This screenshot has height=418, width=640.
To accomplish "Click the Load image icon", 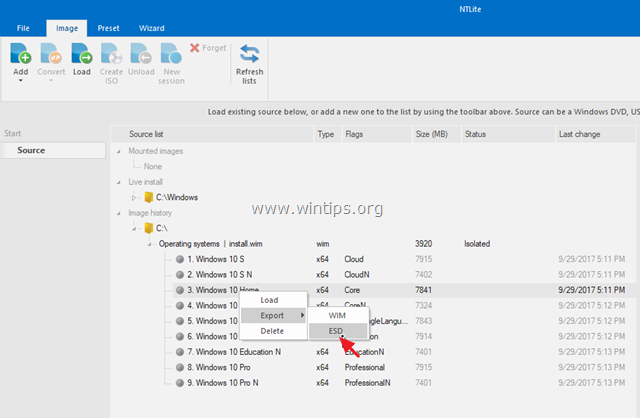I will [82, 53].
